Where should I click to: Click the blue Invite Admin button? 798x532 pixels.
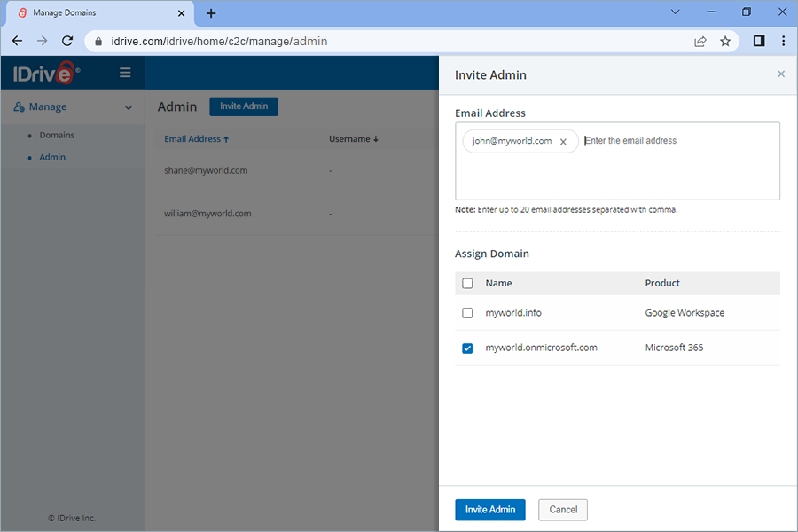tap(489, 510)
